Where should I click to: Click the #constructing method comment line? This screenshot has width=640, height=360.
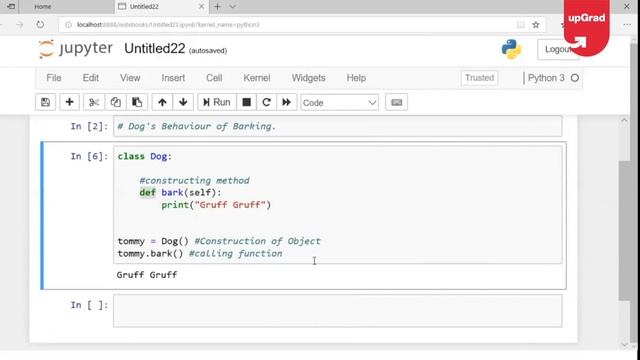pyautogui.click(x=194, y=180)
